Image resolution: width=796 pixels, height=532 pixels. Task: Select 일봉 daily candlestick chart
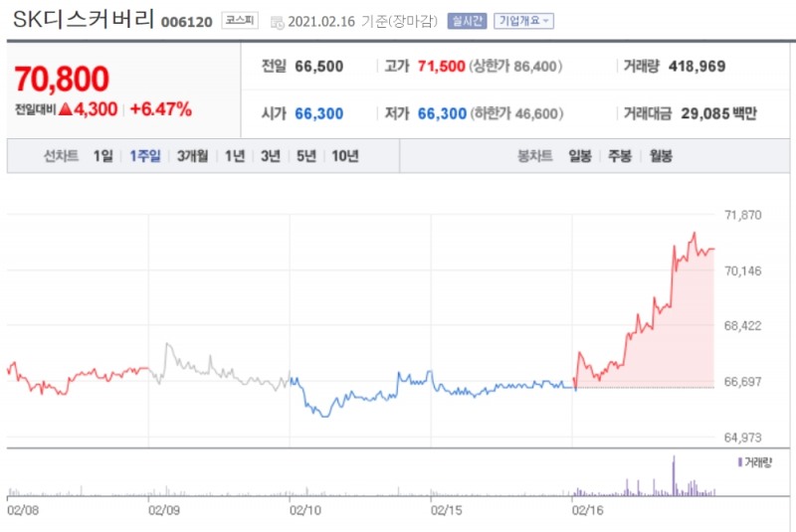(580, 156)
